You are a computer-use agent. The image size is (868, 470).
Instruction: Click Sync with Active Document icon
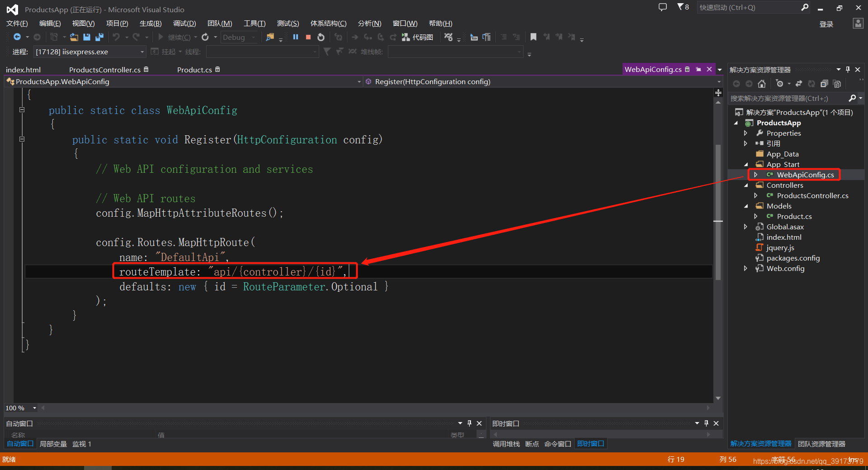coord(799,84)
